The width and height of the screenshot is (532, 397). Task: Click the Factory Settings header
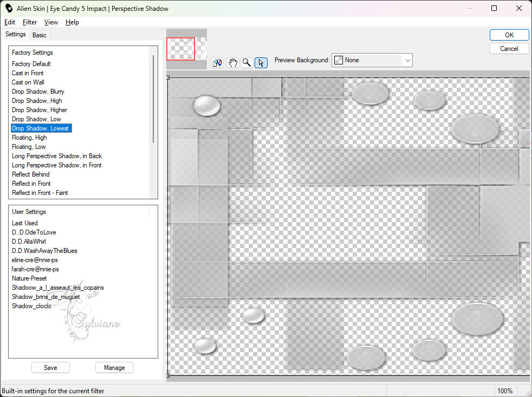pyautogui.click(x=32, y=53)
